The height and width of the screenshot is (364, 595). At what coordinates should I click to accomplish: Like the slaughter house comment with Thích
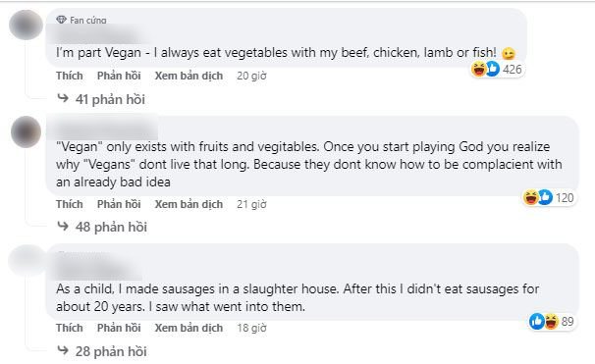click(70, 328)
